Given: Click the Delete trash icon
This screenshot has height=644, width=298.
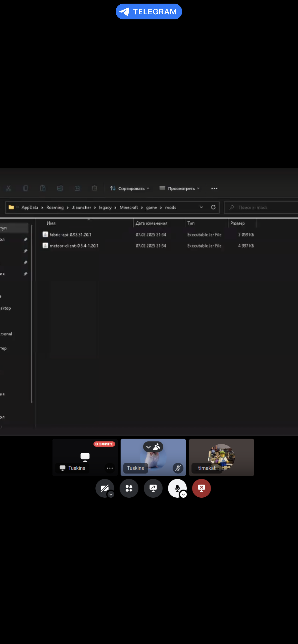Looking at the screenshot, I should (94, 188).
